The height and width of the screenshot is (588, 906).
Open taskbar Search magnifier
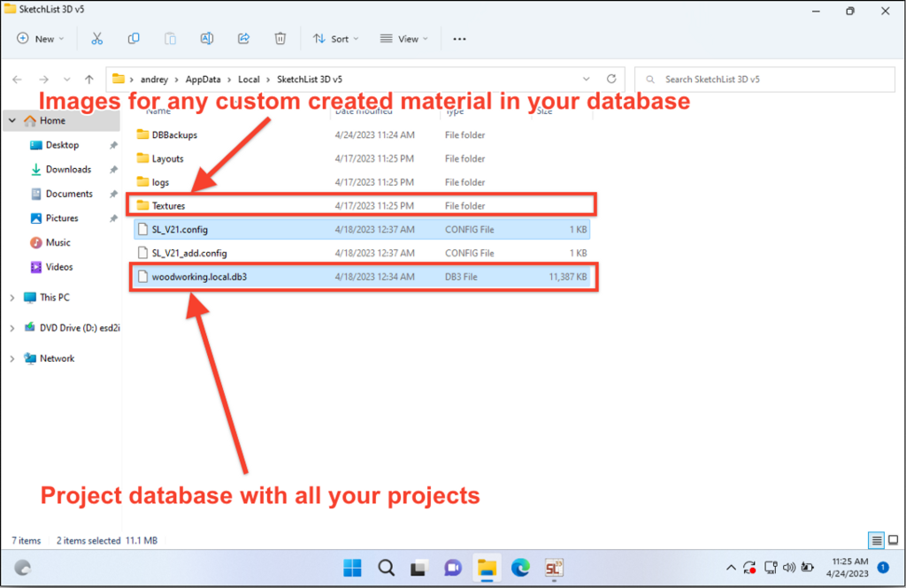coord(386,568)
